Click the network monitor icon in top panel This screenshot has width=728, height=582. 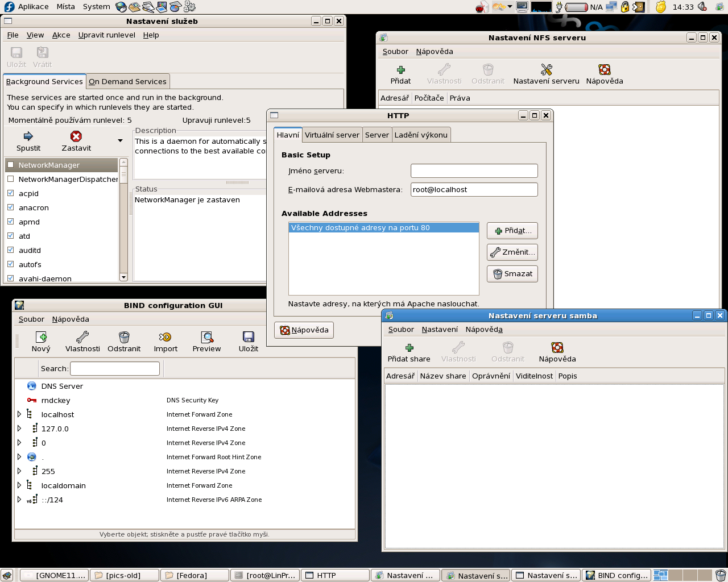pyautogui.click(x=611, y=7)
